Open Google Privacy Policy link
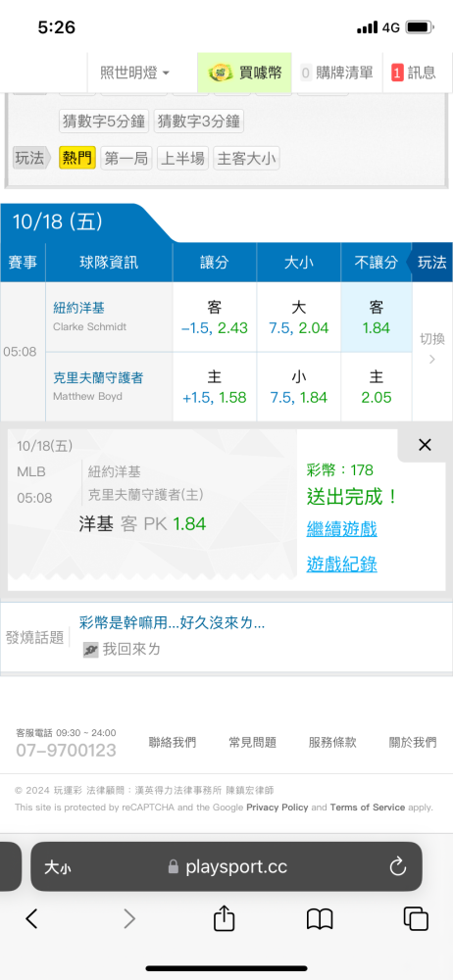 [x=277, y=808]
